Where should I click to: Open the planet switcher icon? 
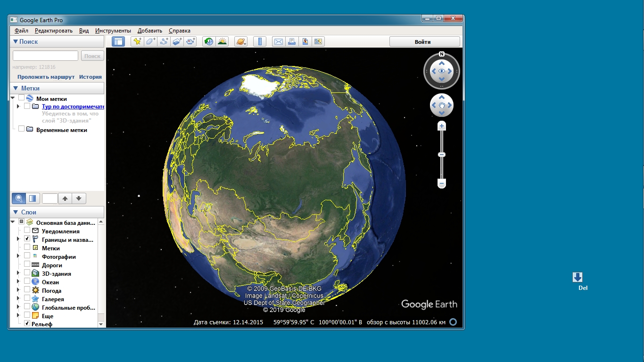[241, 41]
